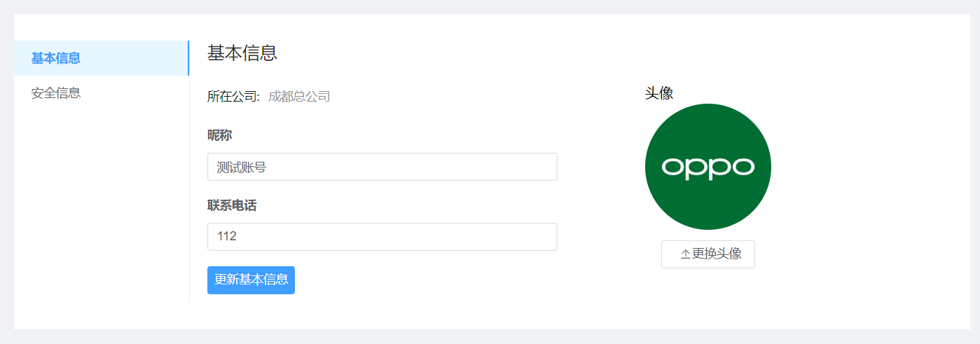Screen dimensions: 980x344
Task: Click the blue active indicator bar beside 基本信息
Action: click(x=188, y=58)
